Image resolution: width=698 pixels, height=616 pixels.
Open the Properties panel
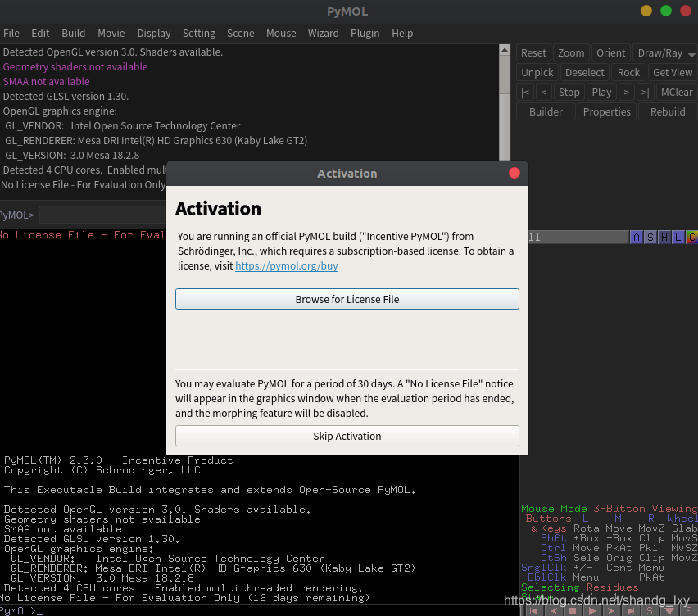coord(607,111)
